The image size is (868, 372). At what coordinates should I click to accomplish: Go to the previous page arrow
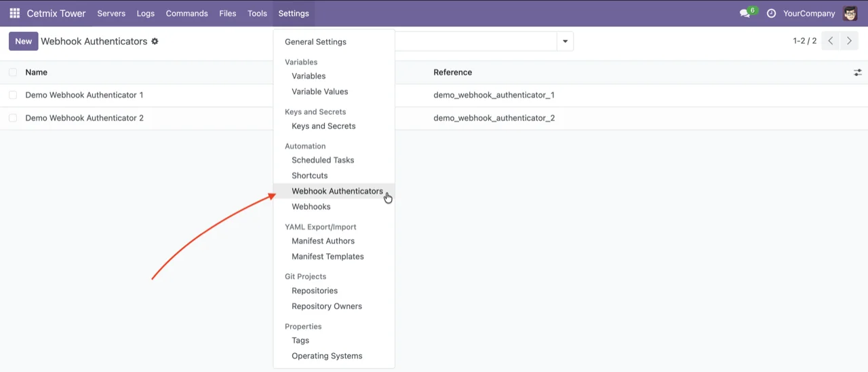pos(831,41)
